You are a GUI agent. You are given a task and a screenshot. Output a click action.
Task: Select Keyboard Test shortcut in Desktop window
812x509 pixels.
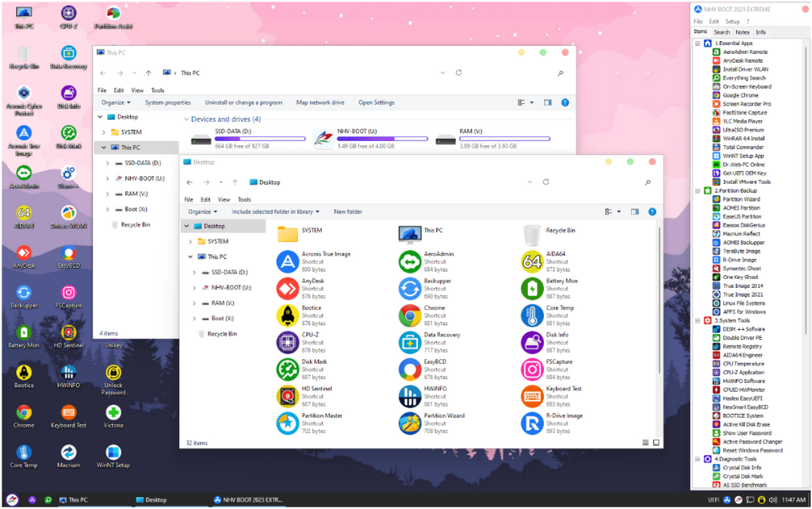pyautogui.click(x=552, y=396)
